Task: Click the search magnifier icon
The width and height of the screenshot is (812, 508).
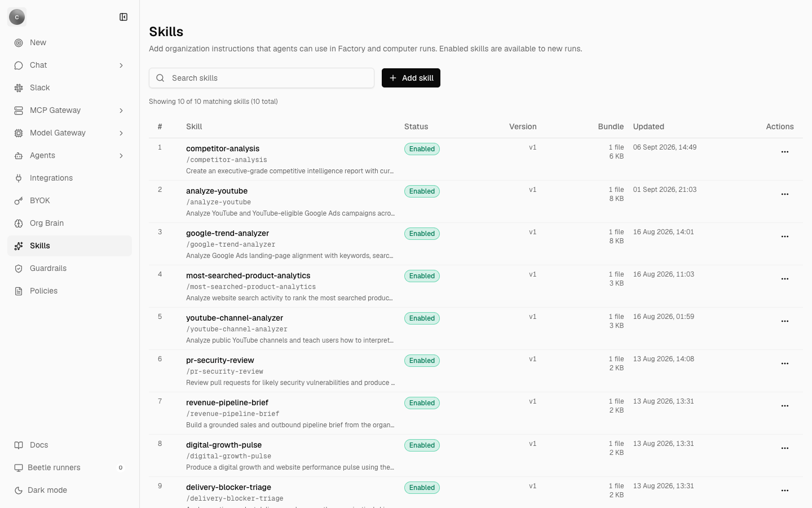Action: pyautogui.click(x=160, y=78)
